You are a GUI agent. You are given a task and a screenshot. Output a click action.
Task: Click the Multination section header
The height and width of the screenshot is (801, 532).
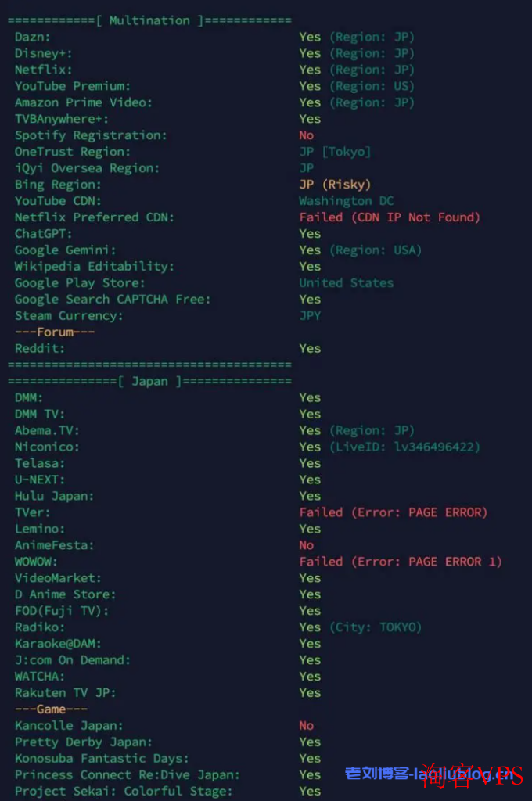(149, 20)
